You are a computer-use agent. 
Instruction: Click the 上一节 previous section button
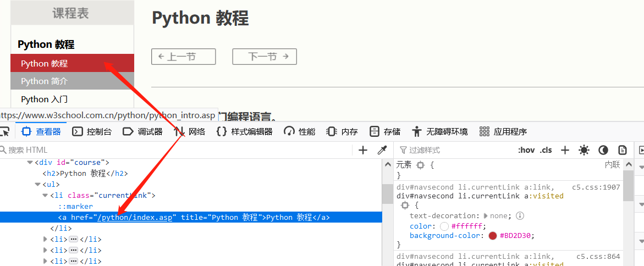pos(184,57)
